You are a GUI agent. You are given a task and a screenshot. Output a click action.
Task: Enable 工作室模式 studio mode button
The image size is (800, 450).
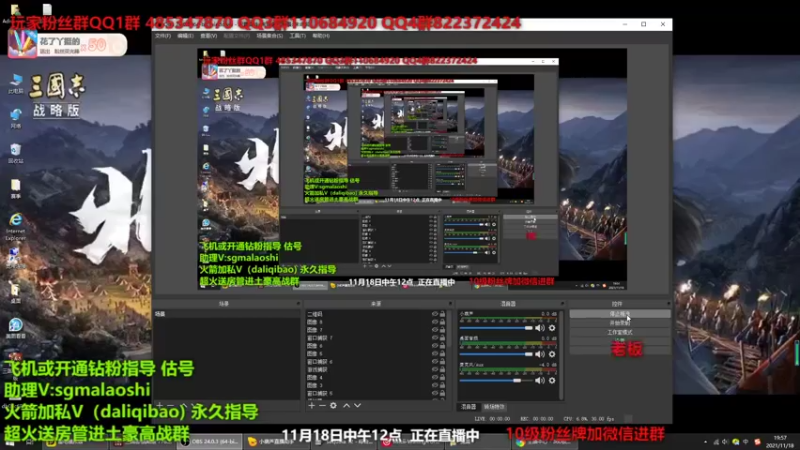click(x=620, y=332)
